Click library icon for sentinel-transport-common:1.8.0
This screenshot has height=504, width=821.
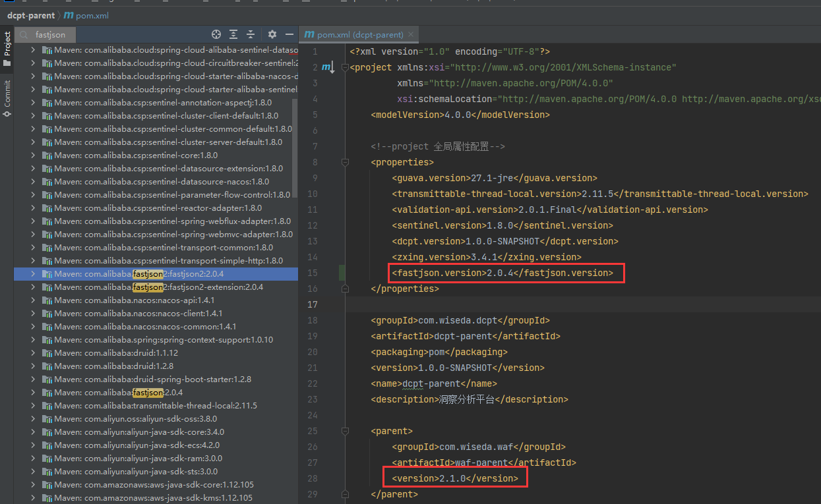(47, 248)
